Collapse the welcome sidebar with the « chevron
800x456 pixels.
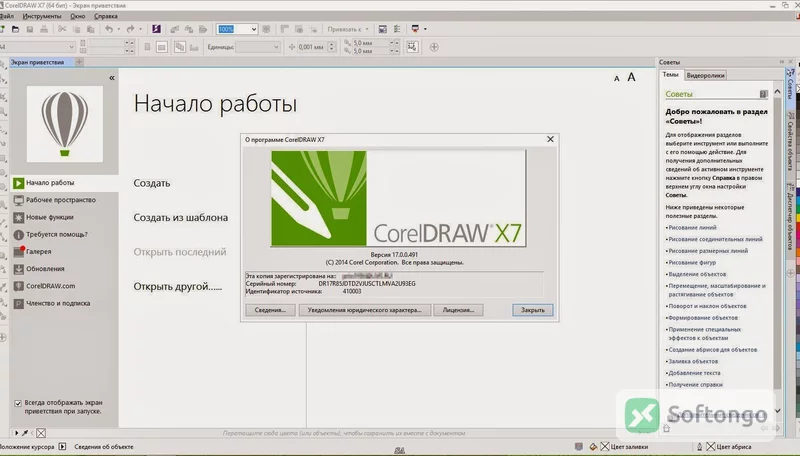coord(112,78)
